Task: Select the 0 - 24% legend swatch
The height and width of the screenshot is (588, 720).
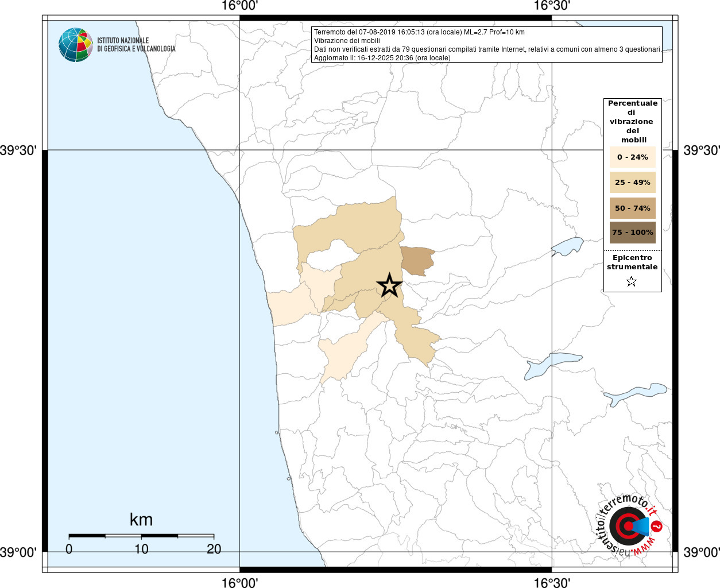Action: pos(633,157)
